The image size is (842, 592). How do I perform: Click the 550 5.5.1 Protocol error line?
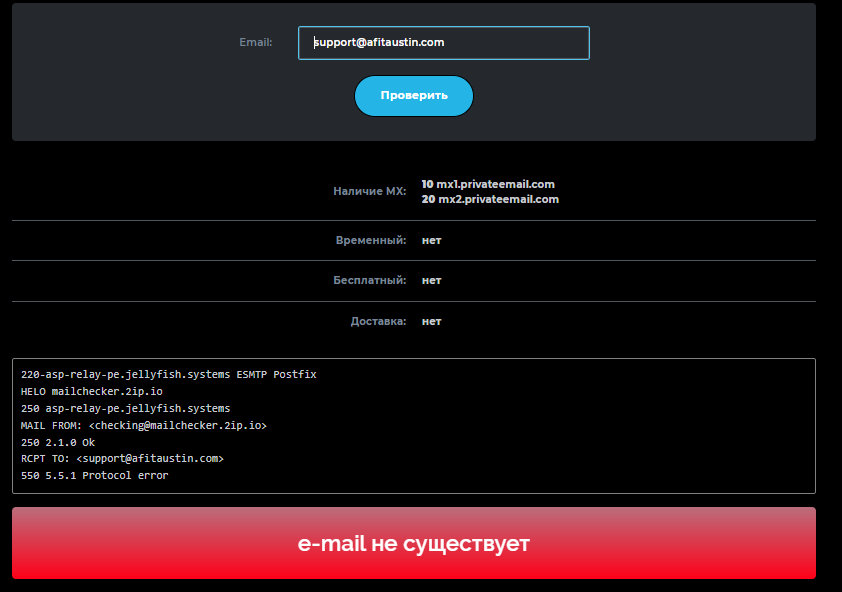point(94,476)
